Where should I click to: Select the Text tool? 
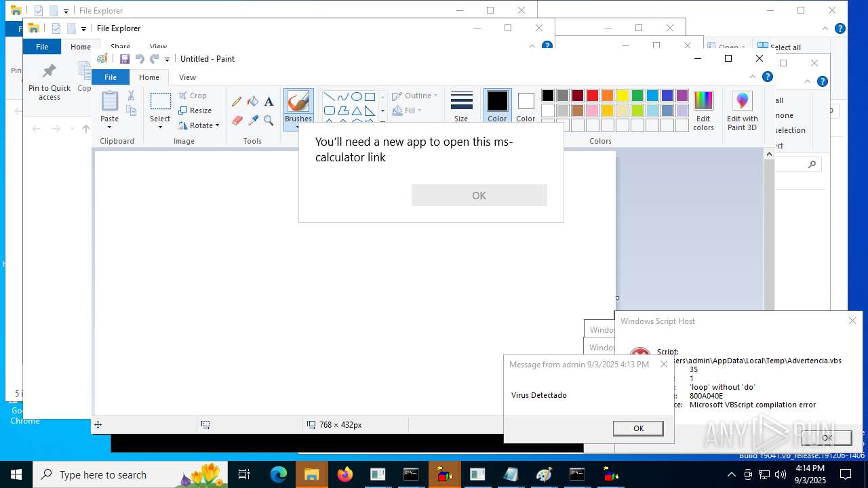pyautogui.click(x=269, y=102)
